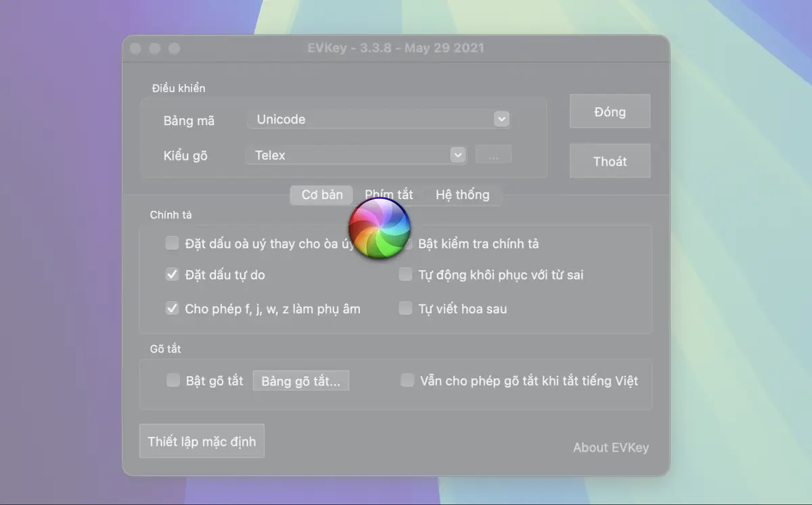812x505 pixels.
Task: Enable 'Vẫn cho phép gõ tắt khi tắt tiếng Việt'
Action: [x=407, y=380]
